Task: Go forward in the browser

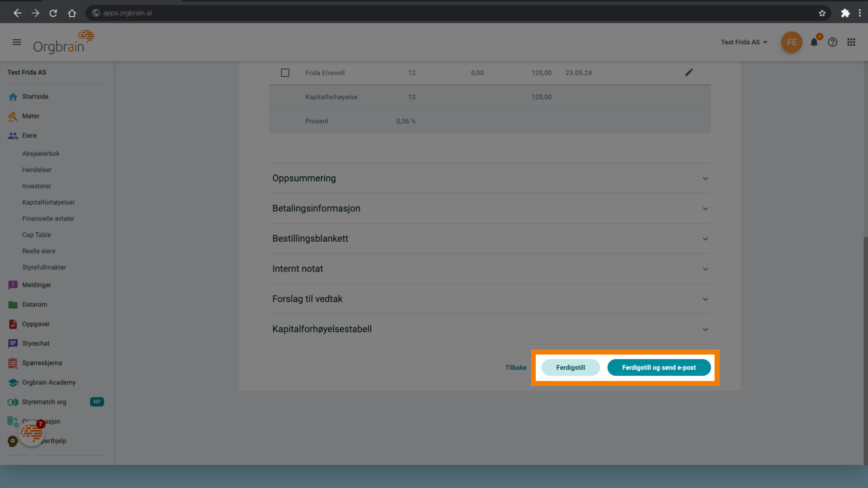Action: pos(35,13)
